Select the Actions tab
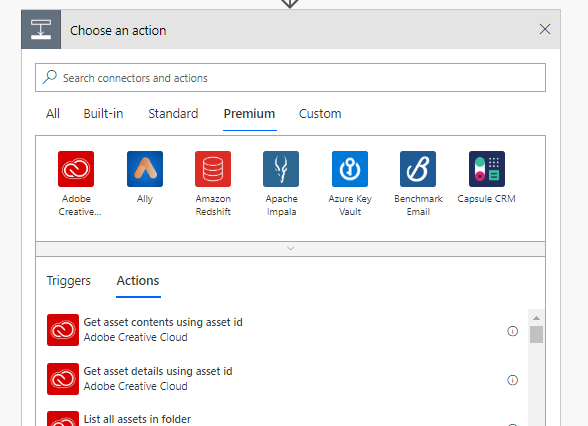588x426 pixels. point(138,280)
